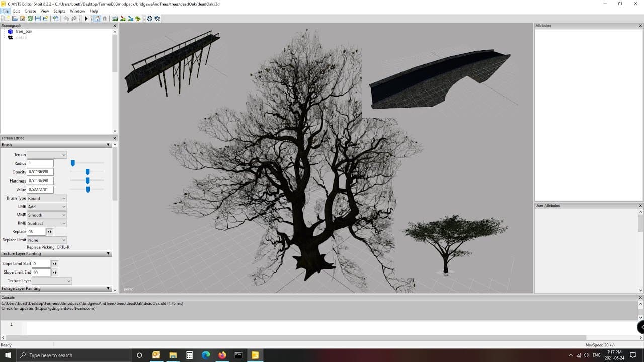Viewport: 644px width, 362px height.
Task: Open the MMB action dropdown
Action: 47,215
